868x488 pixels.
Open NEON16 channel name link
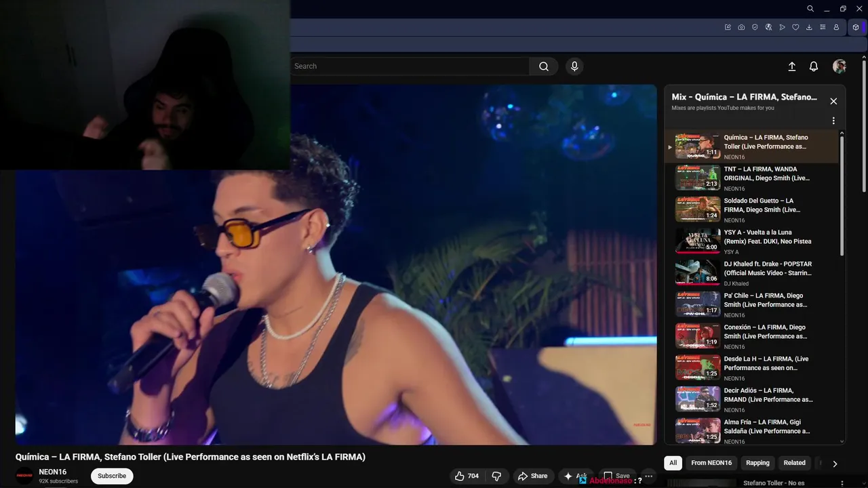coord(53,472)
